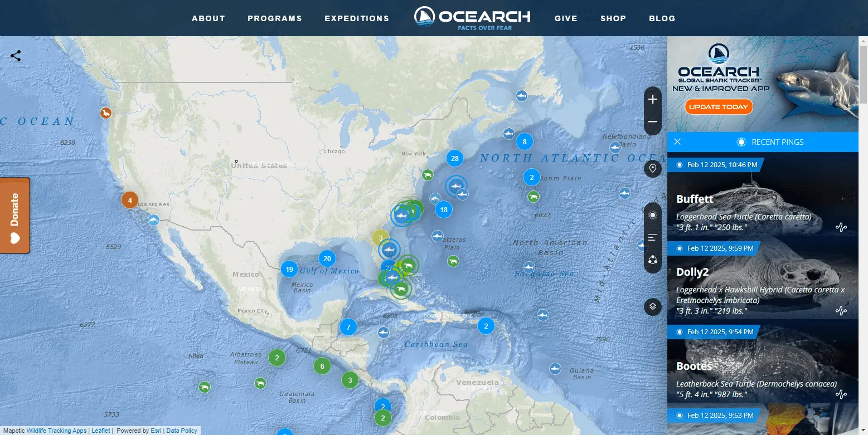Toggle the recent pings map control

(x=653, y=215)
